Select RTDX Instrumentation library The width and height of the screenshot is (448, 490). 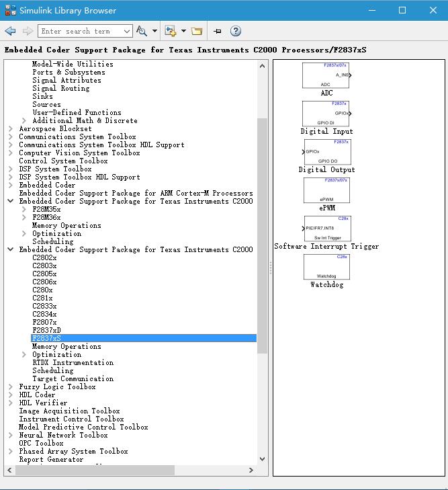pyautogui.click(x=73, y=362)
